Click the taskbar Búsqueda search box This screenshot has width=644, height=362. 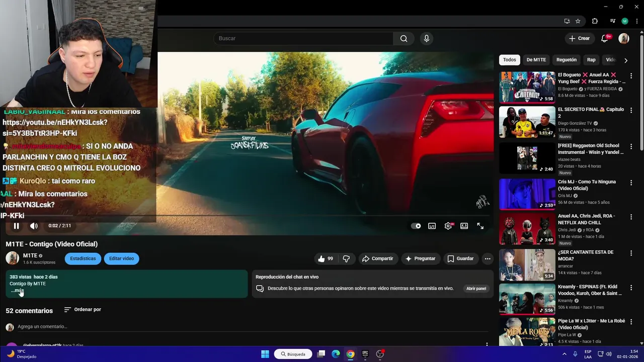pyautogui.click(x=293, y=354)
